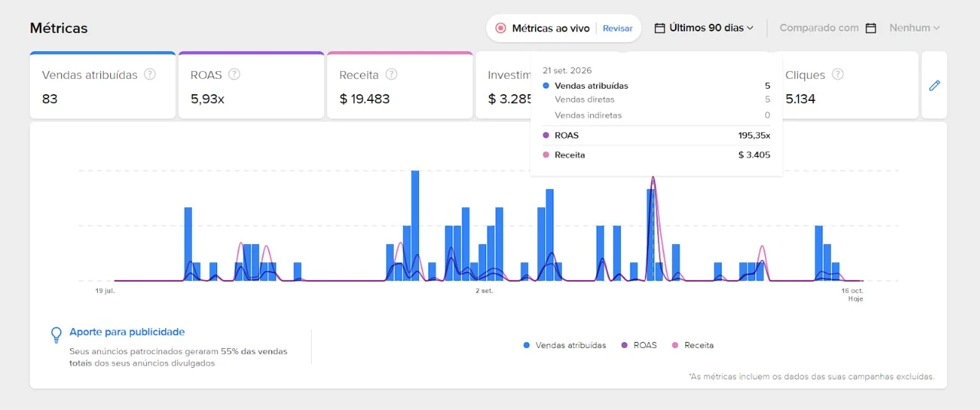980x410 pixels.
Task: Click the Vendas diretas tooltip row
Action: tap(656, 99)
